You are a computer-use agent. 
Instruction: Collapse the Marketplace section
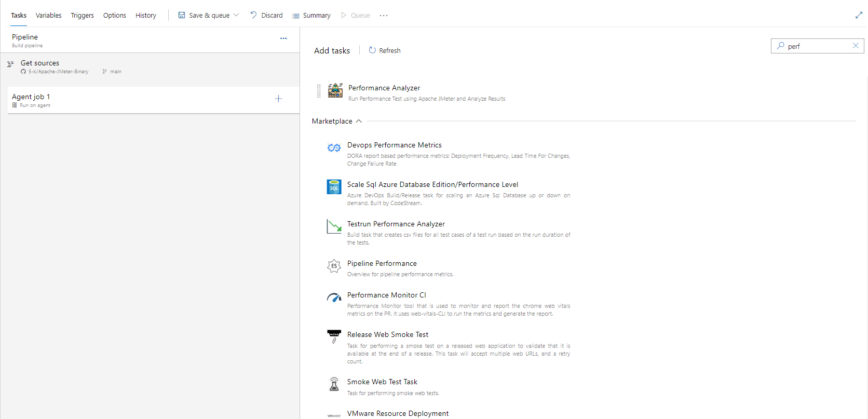pyautogui.click(x=359, y=121)
